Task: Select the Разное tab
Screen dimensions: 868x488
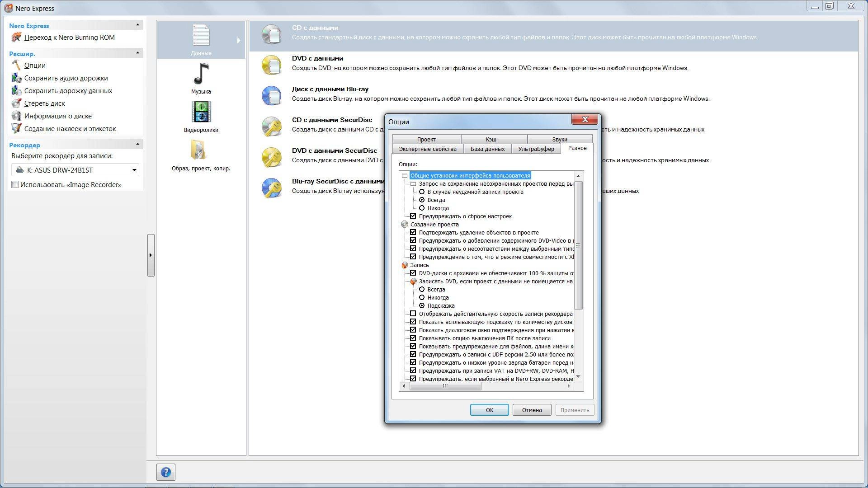Action: click(x=577, y=148)
